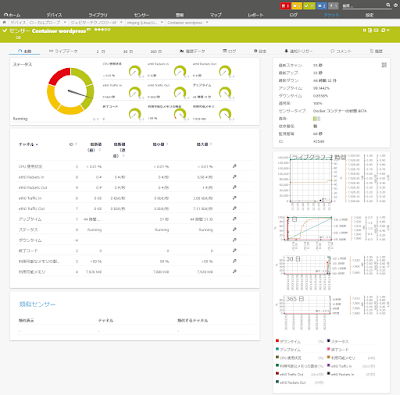Click the red alarm count badge in the top bar
This screenshot has width=400, height=395.
pyautogui.click(x=285, y=6)
